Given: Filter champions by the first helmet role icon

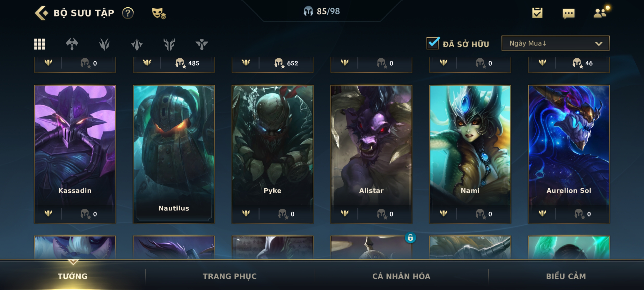Looking at the screenshot, I should coord(72,44).
